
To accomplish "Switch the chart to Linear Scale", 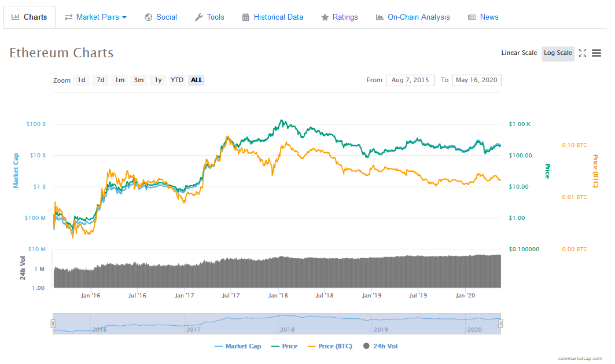I will pos(519,53).
